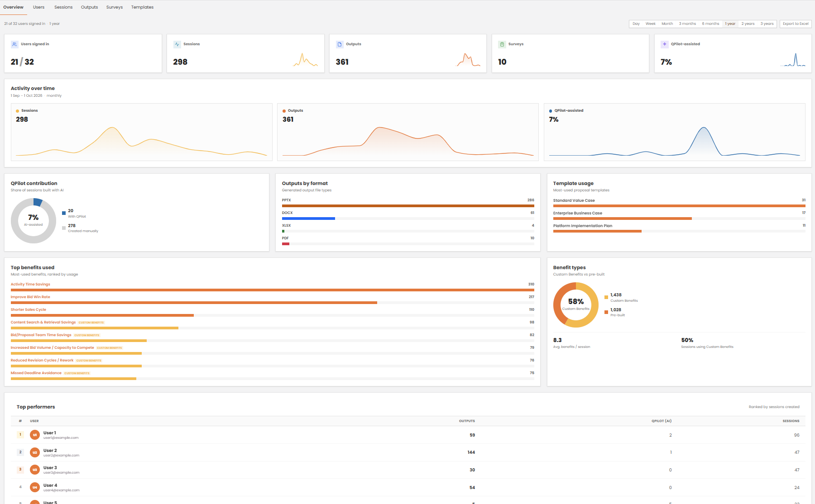Select the 2 years range

pos(748,24)
